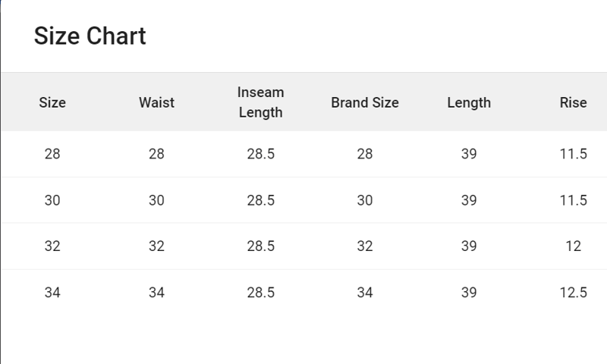This screenshot has width=607, height=364.
Task: Click the Size column header
Action: point(52,102)
